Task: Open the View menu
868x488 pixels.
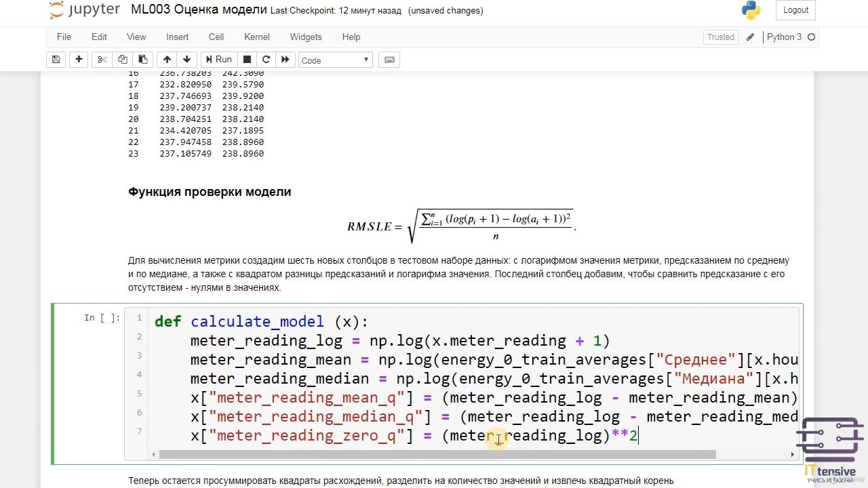Action: 136,37
